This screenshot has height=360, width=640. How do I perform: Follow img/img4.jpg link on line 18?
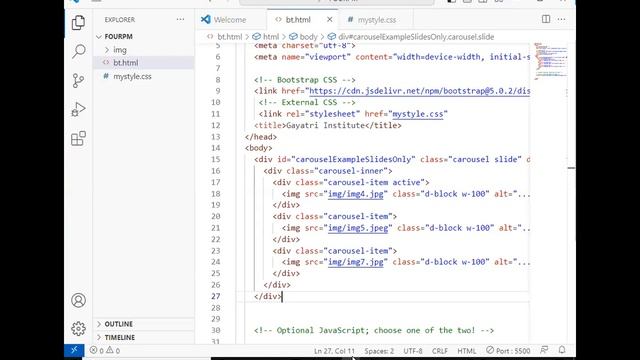click(356, 194)
